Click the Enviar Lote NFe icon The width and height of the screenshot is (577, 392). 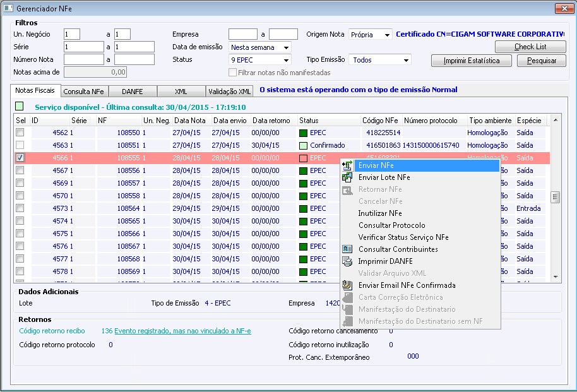pos(347,177)
